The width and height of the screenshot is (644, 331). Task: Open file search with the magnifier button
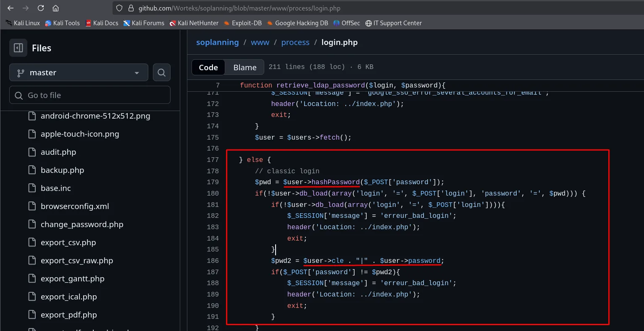(x=162, y=72)
